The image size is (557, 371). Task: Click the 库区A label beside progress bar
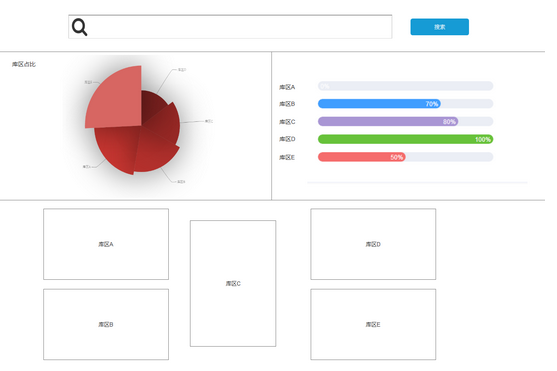click(x=287, y=87)
